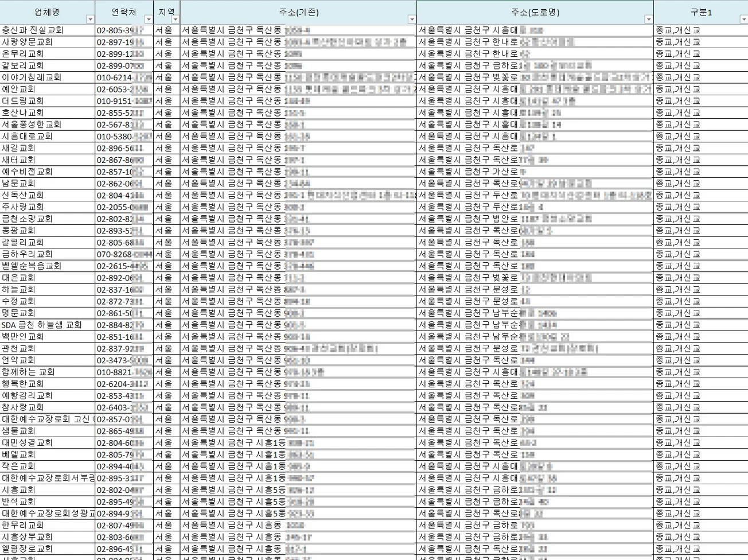
Task: Select the 대민성결교회 cell
Action: pos(48,442)
